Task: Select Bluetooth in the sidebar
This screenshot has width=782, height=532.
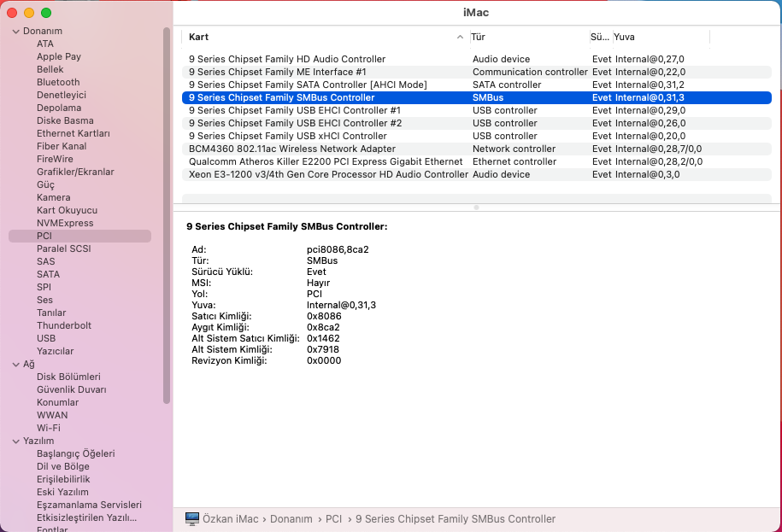Action: click(x=58, y=82)
